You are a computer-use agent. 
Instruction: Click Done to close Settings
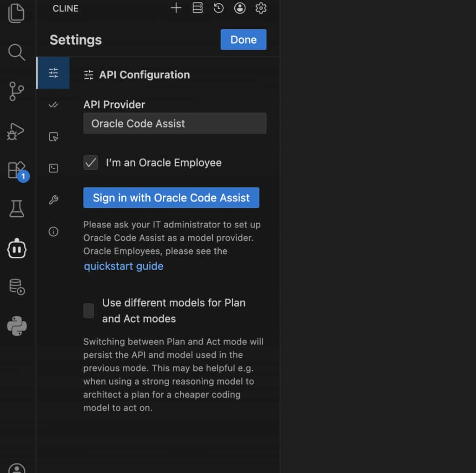tap(243, 40)
